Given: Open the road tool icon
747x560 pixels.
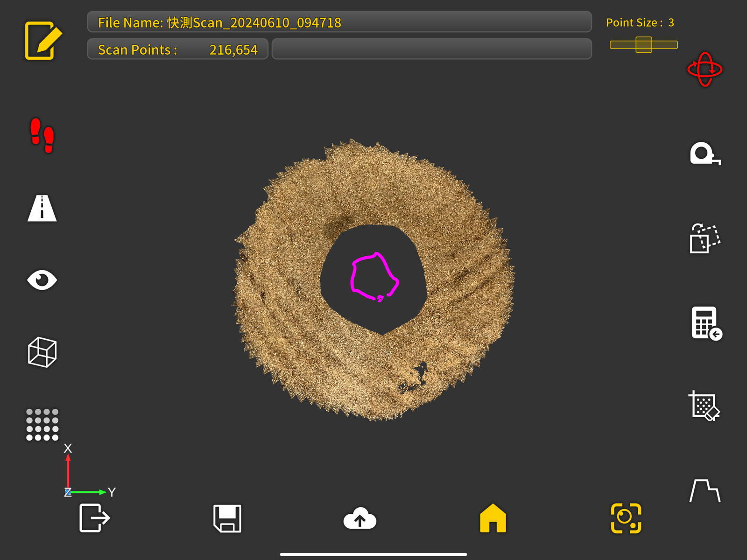Looking at the screenshot, I should [x=42, y=208].
